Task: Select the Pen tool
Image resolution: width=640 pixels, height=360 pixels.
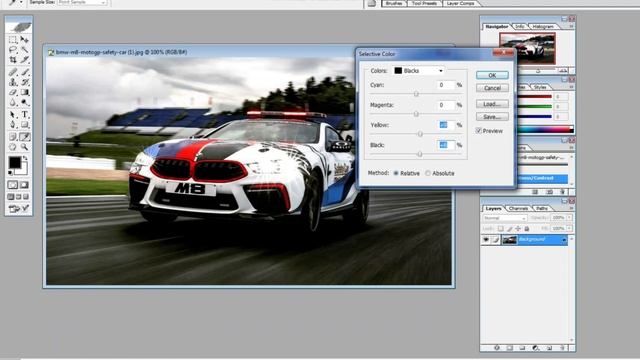Action: point(13,124)
